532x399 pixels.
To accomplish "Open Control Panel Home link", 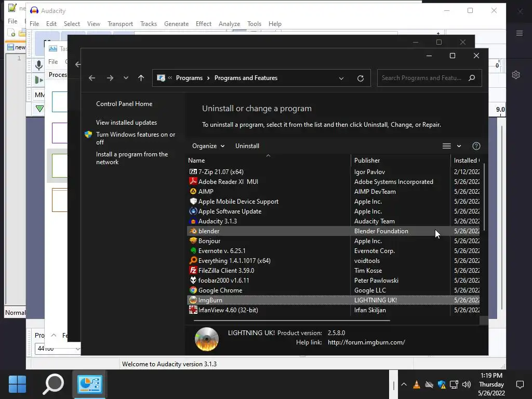I will coord(124,104).
